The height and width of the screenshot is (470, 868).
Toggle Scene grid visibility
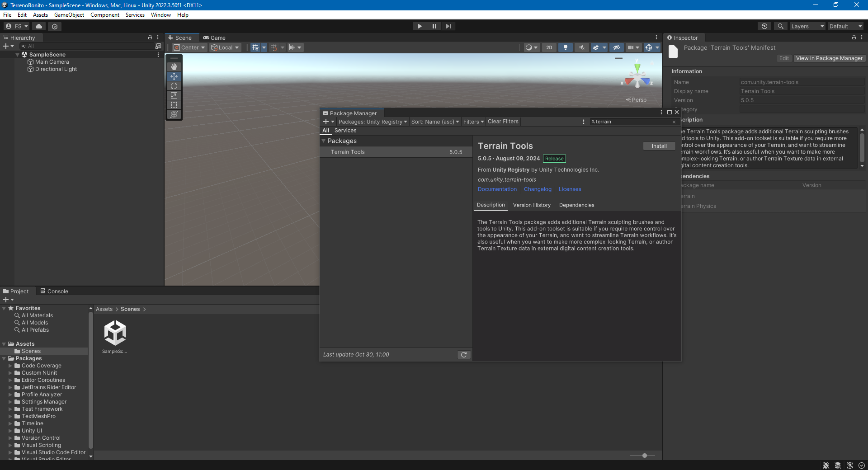[255, 47]
